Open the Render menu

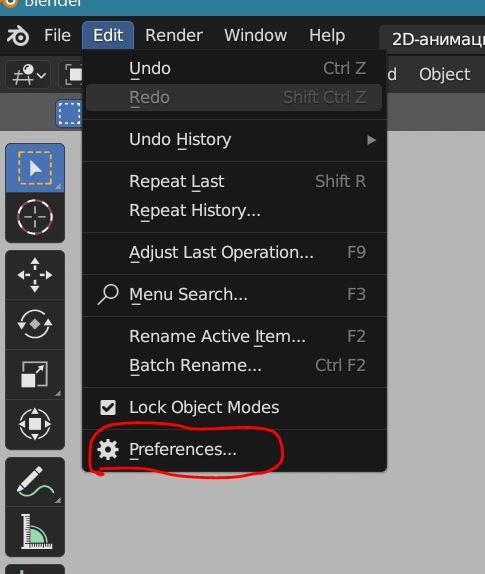pos(174,36)
